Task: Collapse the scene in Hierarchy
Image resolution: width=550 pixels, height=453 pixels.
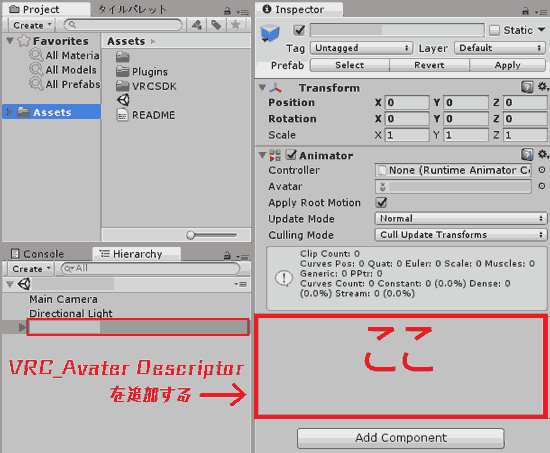Action: (10, 284)
